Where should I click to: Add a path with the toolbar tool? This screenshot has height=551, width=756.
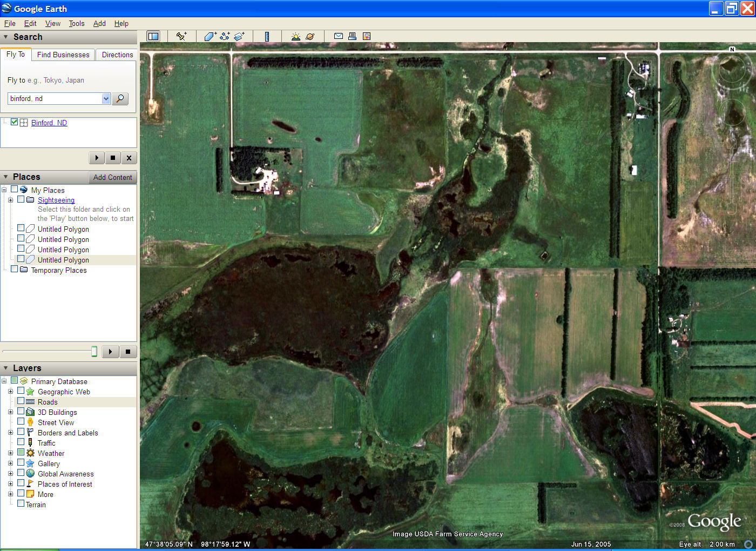(225, 36)
